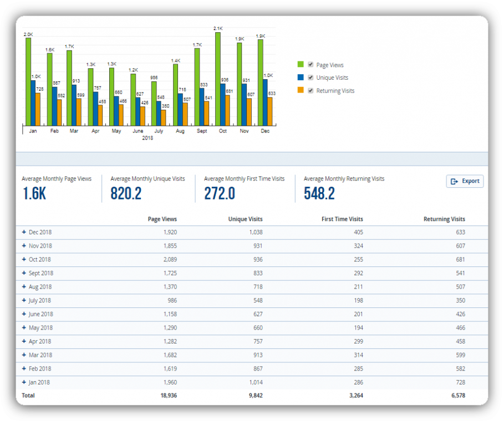The width and height of the screenshot is (504, 421).
Task: Expand the Jan 2018 row
Action: 24,382
